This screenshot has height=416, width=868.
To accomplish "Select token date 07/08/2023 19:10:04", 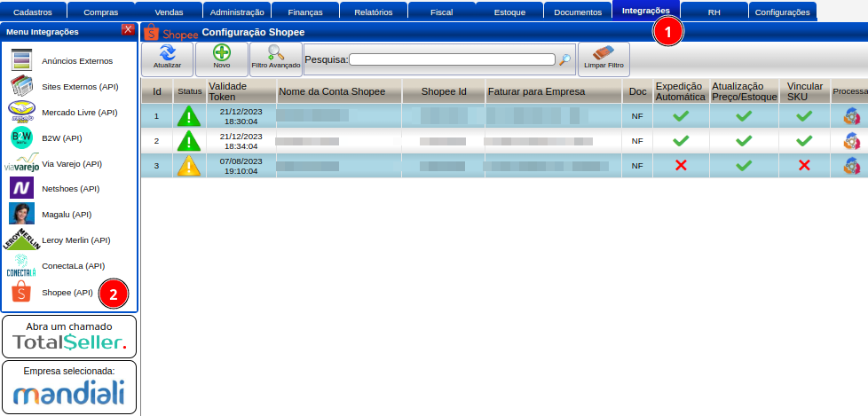I will [241, 165].
